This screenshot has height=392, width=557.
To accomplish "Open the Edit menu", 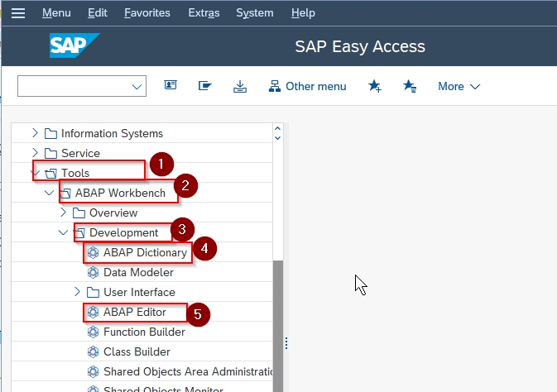I will [98, 13].
